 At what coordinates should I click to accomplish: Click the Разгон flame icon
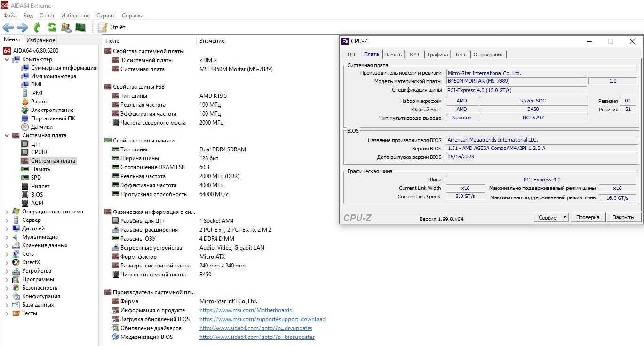coord(25,102)
